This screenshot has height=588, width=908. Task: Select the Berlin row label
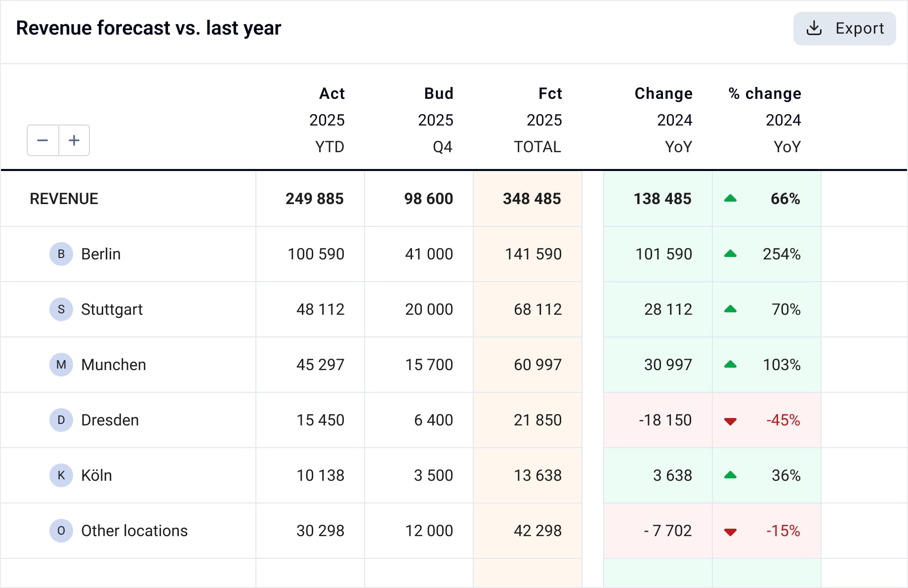101,254
